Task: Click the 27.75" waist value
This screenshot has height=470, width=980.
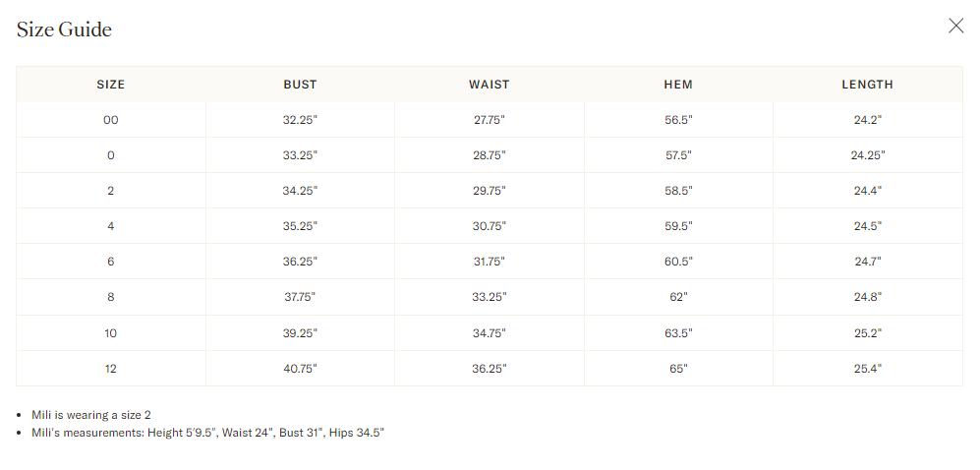Action: click(490, 120)
